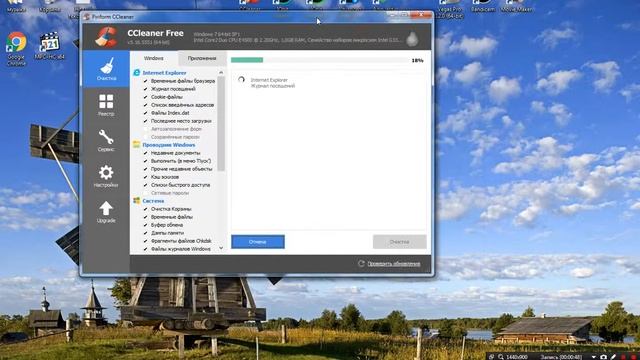Check Автозаполнение форм

point(146,129)
